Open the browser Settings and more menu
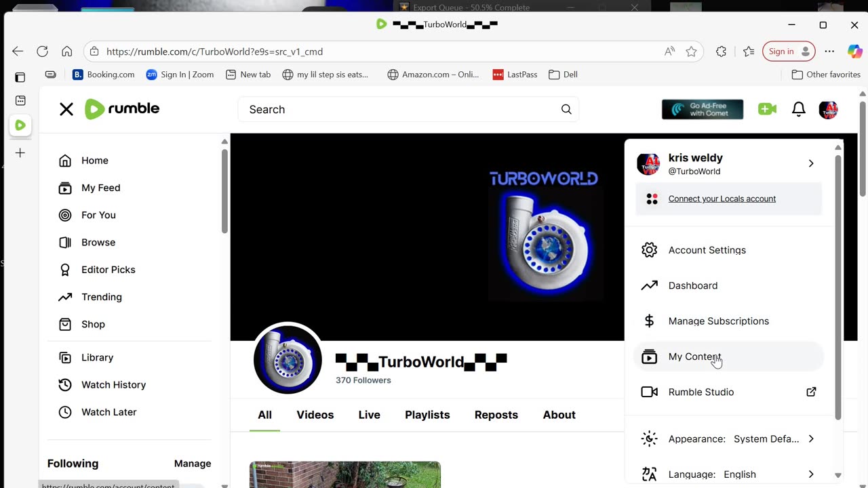 tap(829, 52)
